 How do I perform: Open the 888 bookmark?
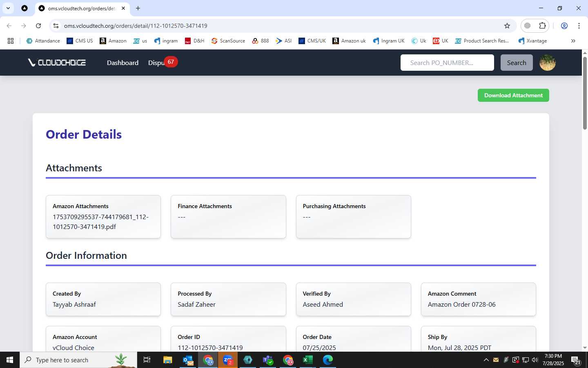[261, 41]
